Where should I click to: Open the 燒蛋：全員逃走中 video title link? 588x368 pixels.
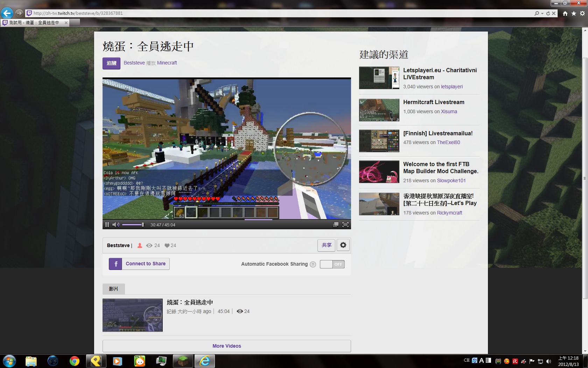[x=190, y=302]
